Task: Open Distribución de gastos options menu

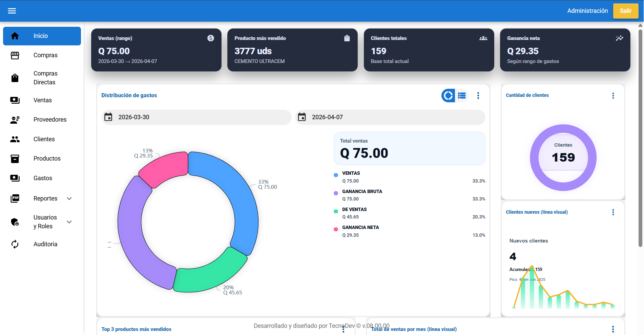Action: pyautogui.click(x=478, y=96)
